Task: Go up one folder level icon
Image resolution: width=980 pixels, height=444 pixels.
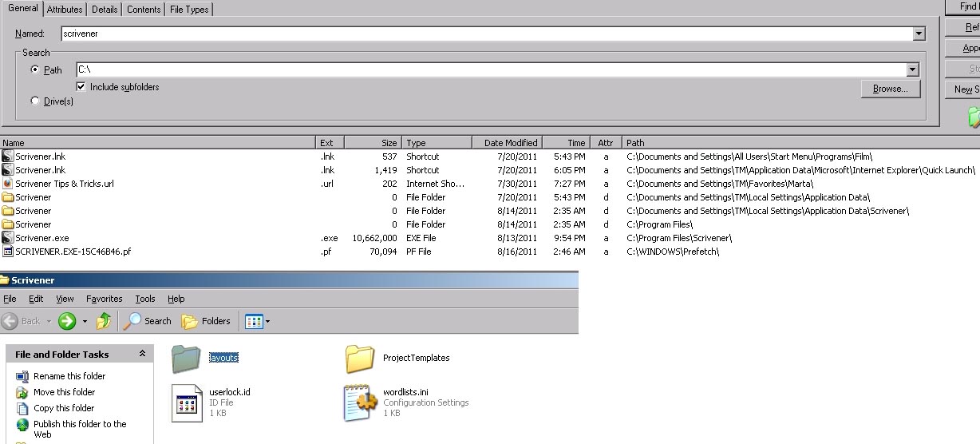Action: tap(104, 321)
